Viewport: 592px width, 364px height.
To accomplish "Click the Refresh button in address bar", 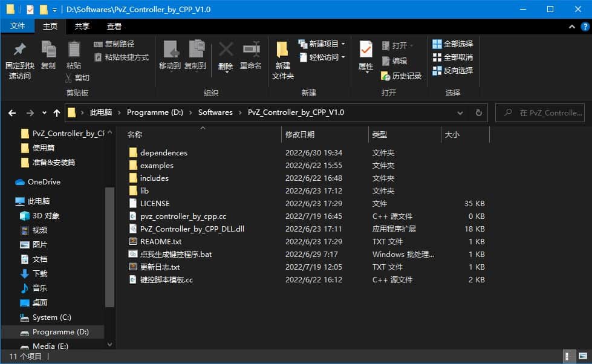I will [478, 112].
